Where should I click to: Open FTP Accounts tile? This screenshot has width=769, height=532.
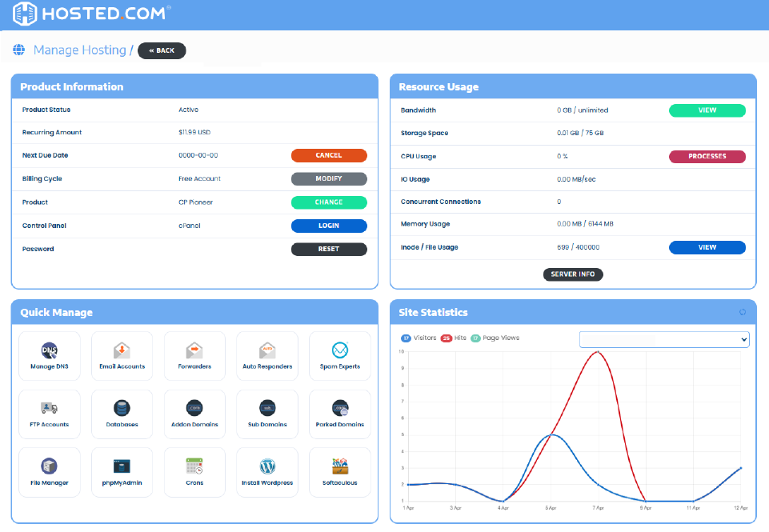pos(50,414)
